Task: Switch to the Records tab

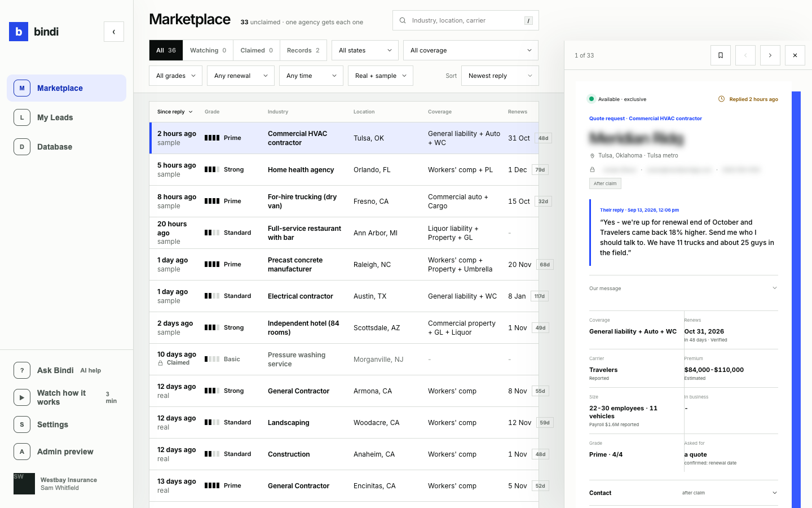Action: point(303,50)
